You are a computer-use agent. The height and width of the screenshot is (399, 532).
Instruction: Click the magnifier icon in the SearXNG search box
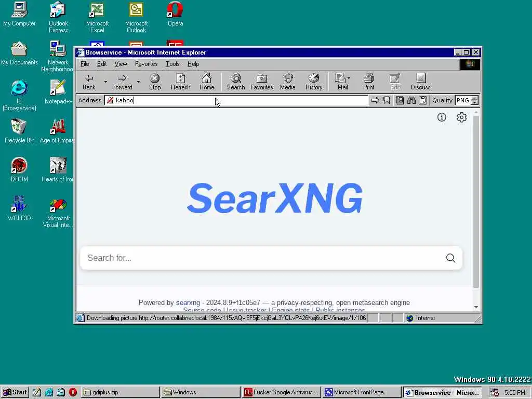(450, 258)
